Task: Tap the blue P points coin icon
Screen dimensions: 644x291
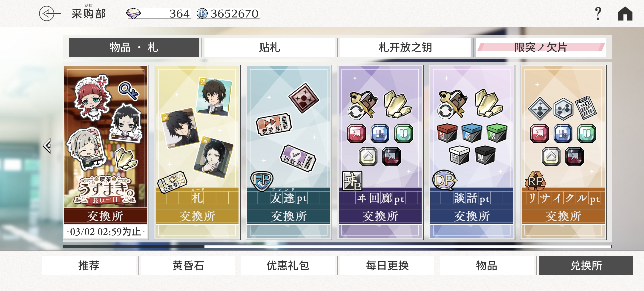Action: pyautogui.click(x=202, y=14)
